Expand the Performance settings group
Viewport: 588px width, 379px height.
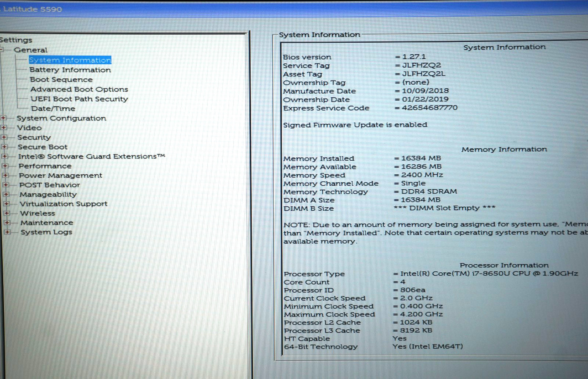pyautogui.click(x=5, y=166)
